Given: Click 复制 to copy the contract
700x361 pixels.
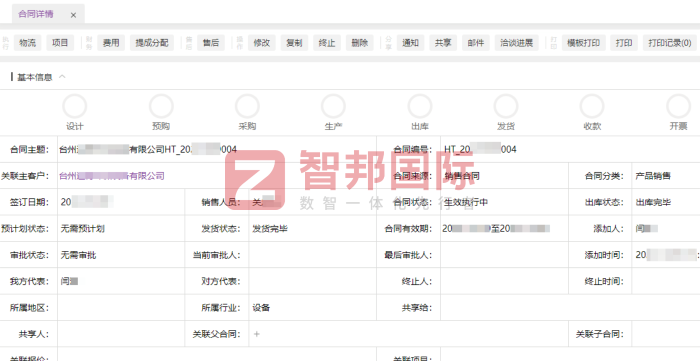Looking at the screenshot, I should click(x=294, y=43).
